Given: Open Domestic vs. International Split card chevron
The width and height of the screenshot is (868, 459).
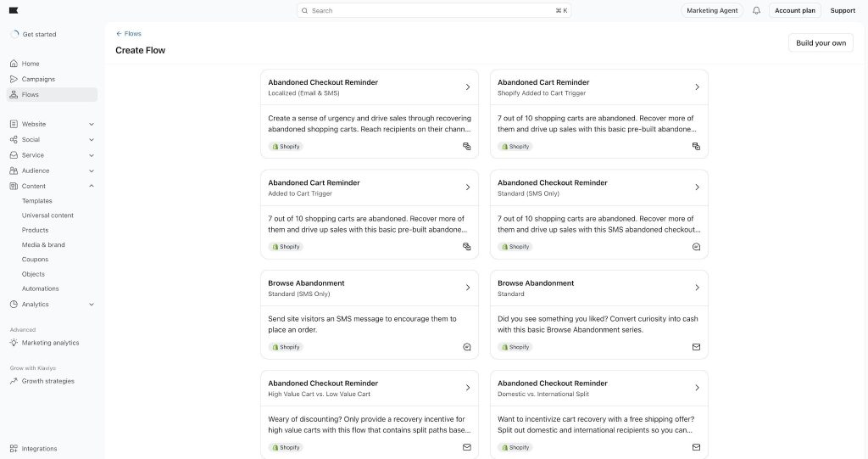Looking at the screenshot, I should click(x=697, y=388).
